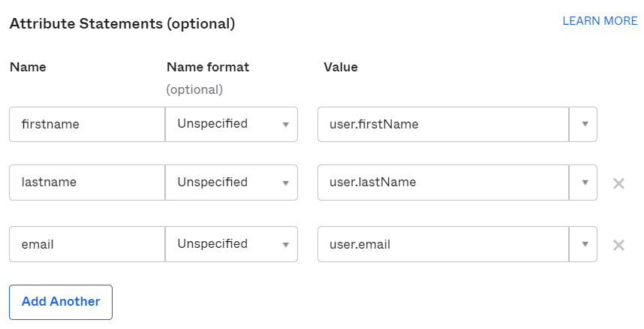644x329 pixels.
Task: Select Name format dropdown for email
Action: tap(231, 245)
